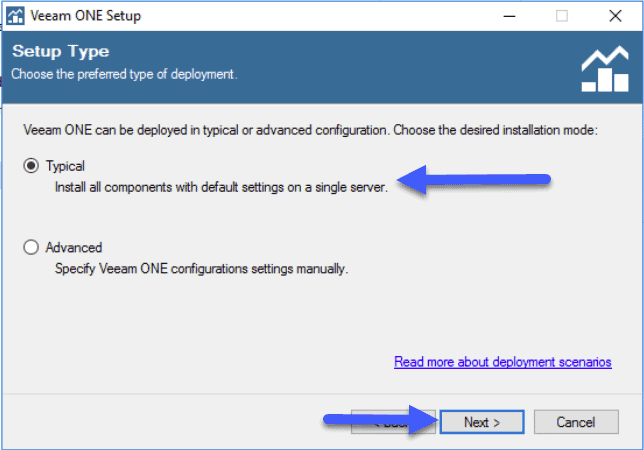Screen dimensions: 644x450
Task: Click "Choose the preferred type of deployment" subtitle
Action: tap(124, 74)
